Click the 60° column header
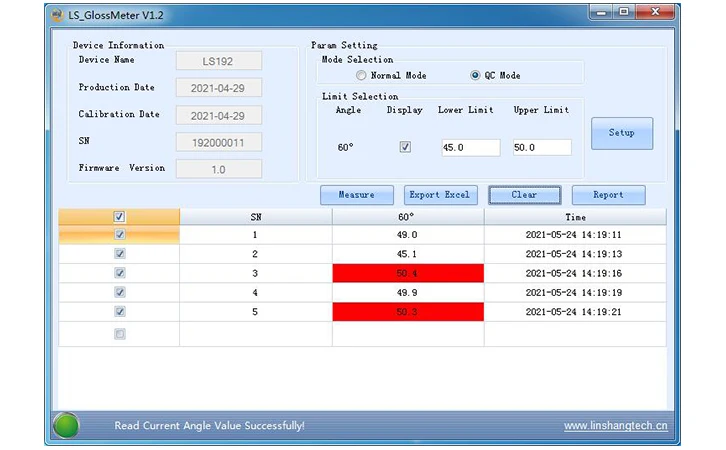Screen dimensions: 726x450 (x=408, y=217)
